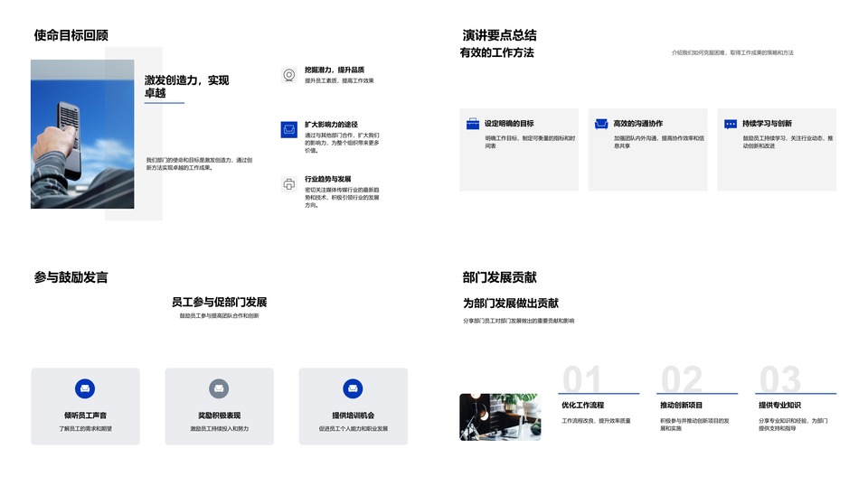Click the blue circle icon above 提供培训机会
868x495 pixels.
pos(353,388)
